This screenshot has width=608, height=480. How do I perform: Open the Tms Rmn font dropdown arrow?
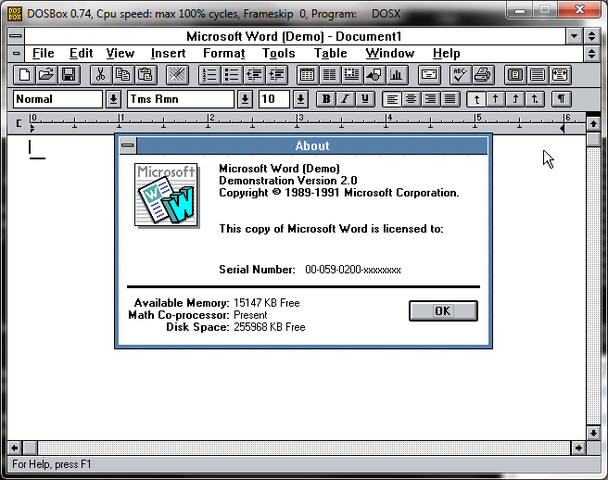pyautogui.click(x=245, y=99)
